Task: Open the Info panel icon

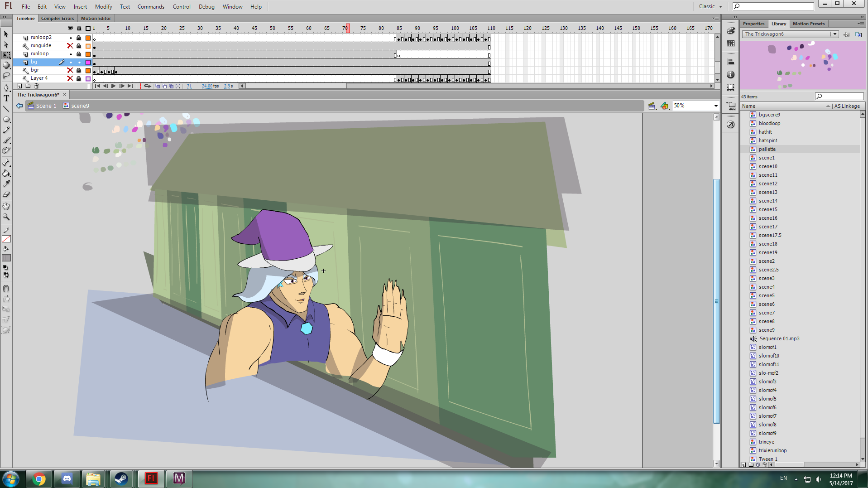Action: (730, 75)
